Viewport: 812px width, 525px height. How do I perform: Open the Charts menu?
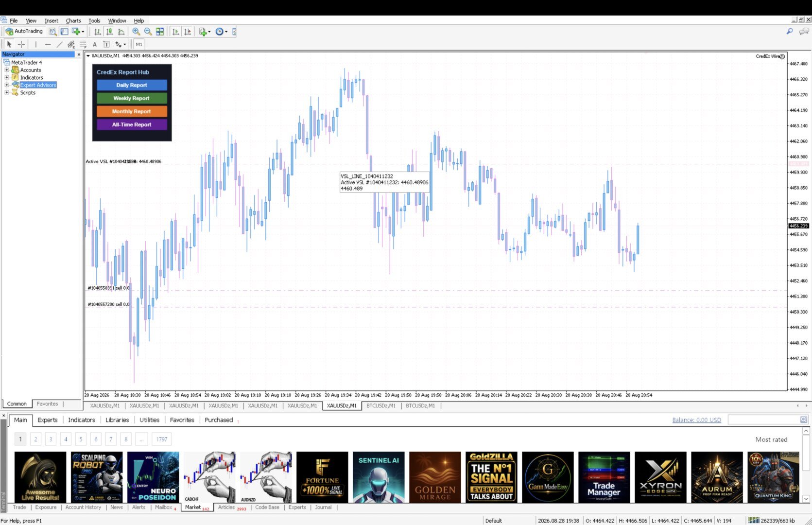pyautogui.click(x=73, y=21)
